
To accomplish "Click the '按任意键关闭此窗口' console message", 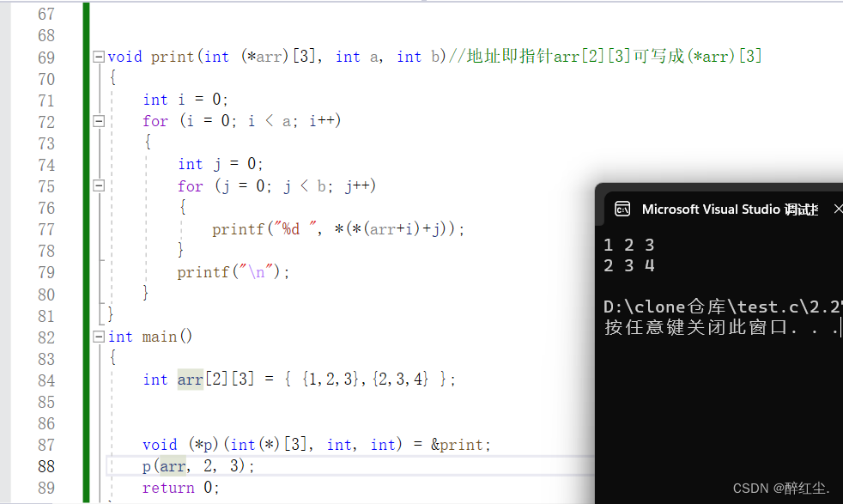I will (722, 327).
